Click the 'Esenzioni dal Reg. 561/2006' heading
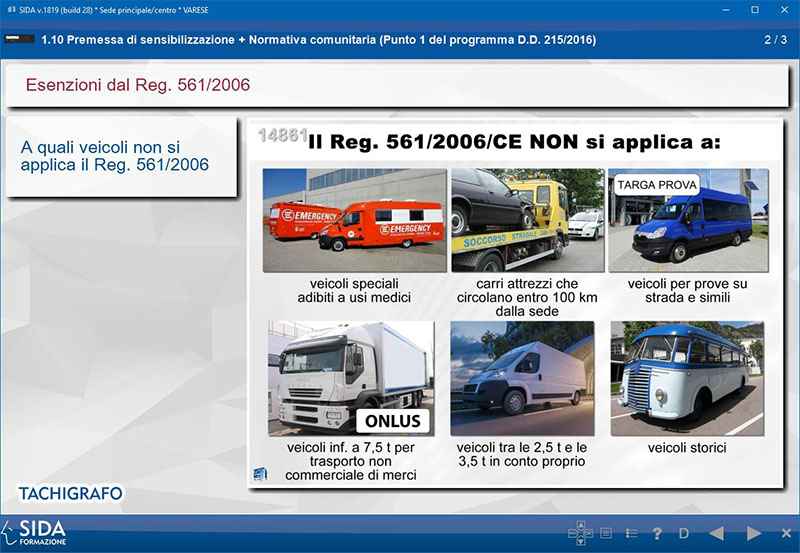Screen dimensions: 800x553 [x=138, y=85]
